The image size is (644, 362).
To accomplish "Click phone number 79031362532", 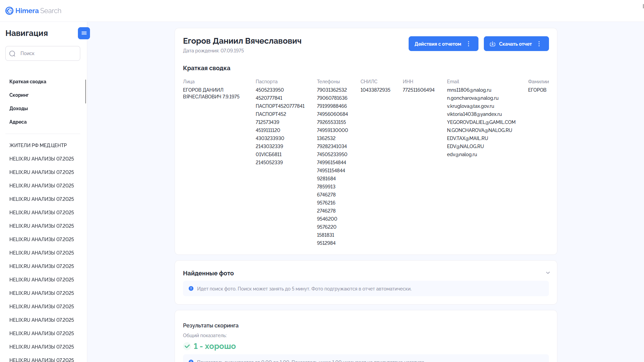I will coord(332,90).
